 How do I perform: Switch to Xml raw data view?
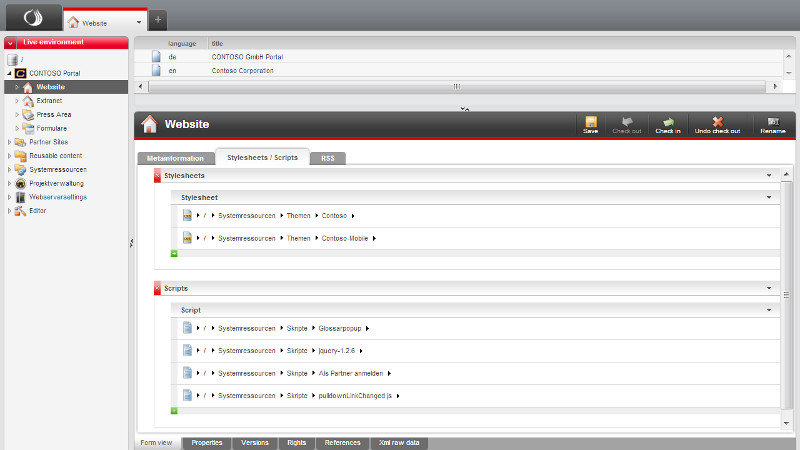[399, 442]
